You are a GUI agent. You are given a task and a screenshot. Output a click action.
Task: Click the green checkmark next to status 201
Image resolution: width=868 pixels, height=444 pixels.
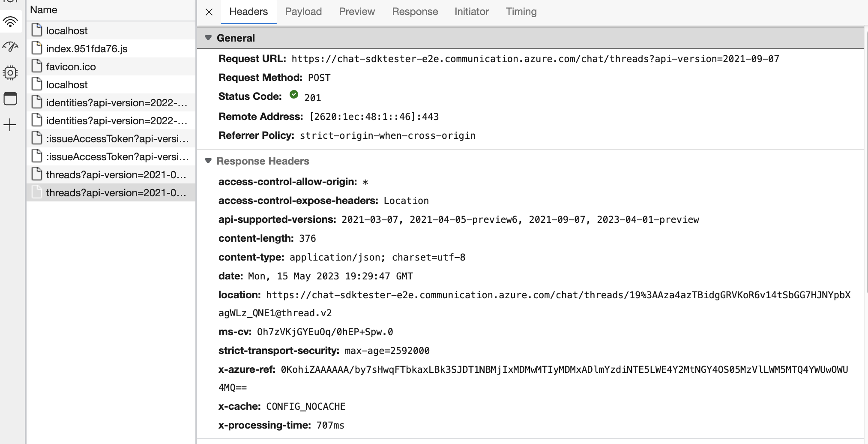pos(293,95)
